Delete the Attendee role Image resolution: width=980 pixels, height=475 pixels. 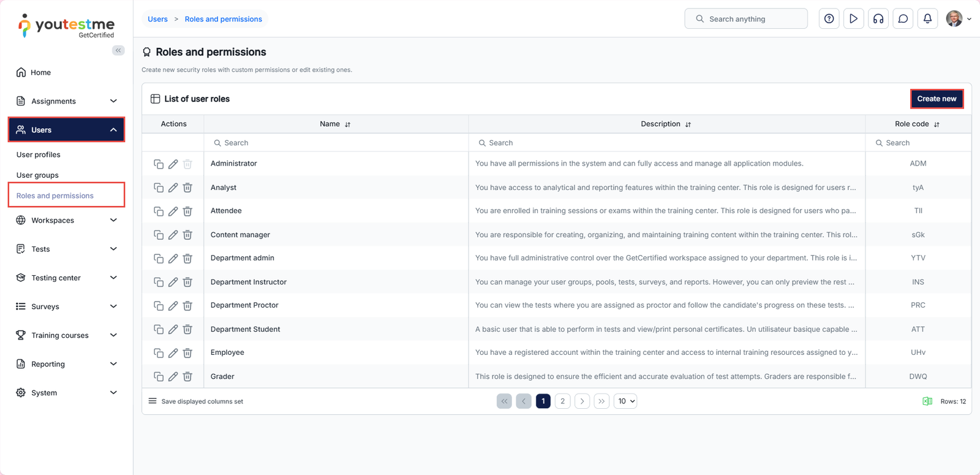pyautogui.click(x=187, y=211)
